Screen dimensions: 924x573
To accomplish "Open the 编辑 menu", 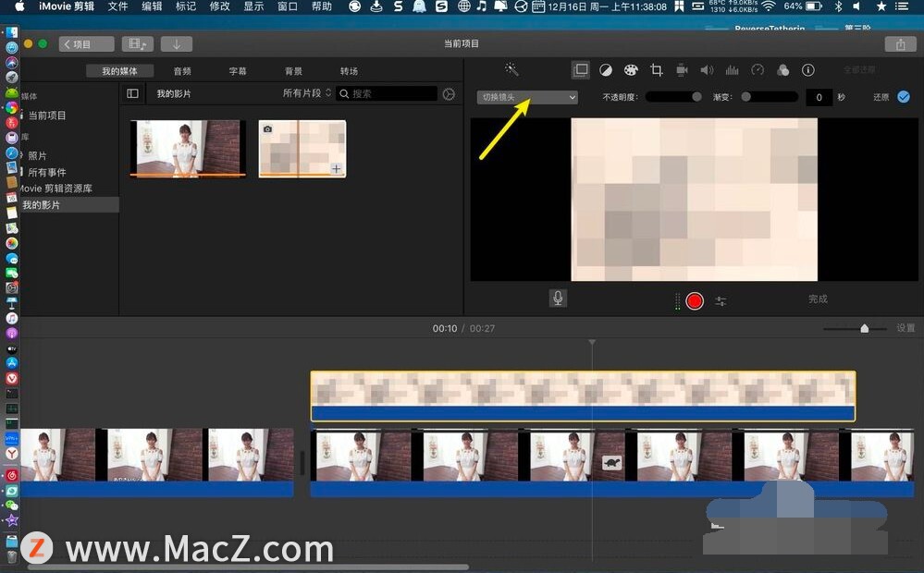I will click(152, 6).
